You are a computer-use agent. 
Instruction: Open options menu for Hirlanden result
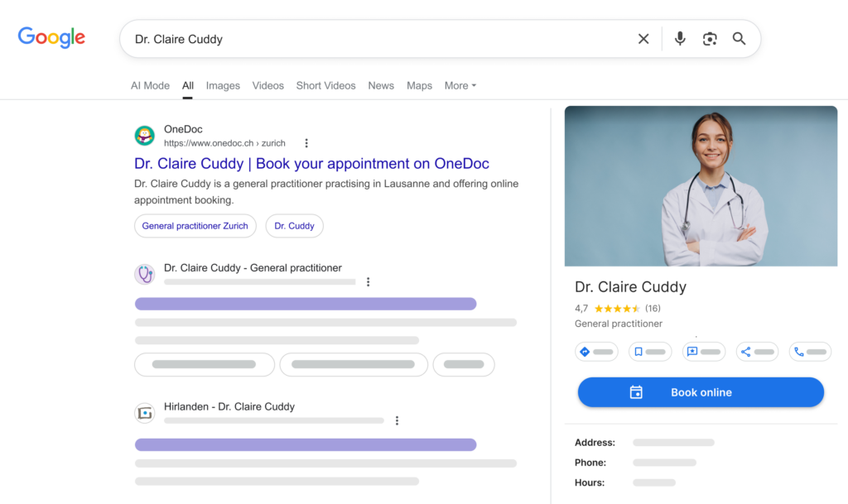click(x=397, y=420)
